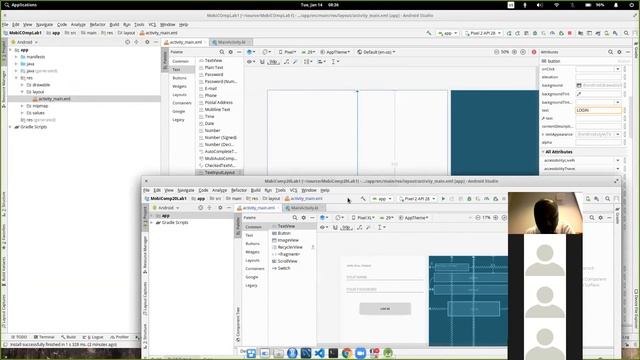
Task: Open the terminal from the dock
Action: tap(333, 353)
